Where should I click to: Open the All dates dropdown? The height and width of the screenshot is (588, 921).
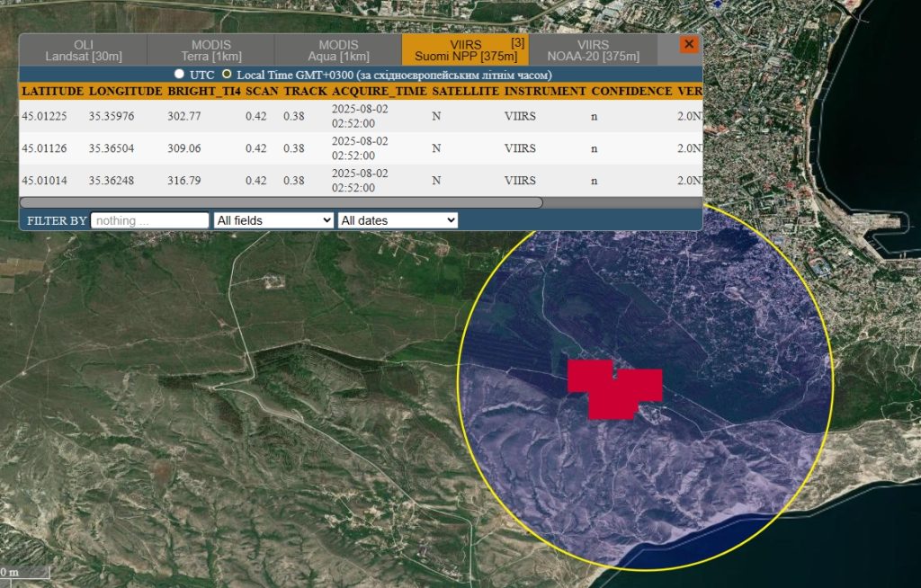tap(398, 220)
